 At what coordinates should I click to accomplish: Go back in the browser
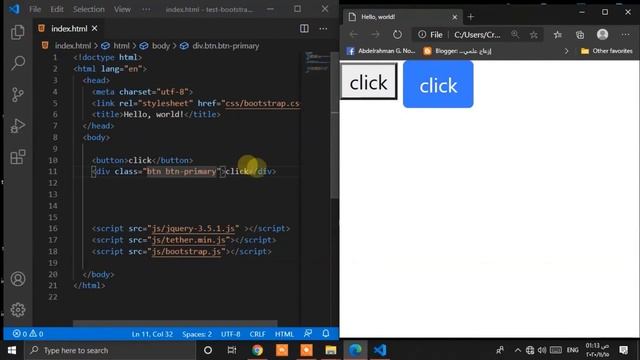click(353, 35)
